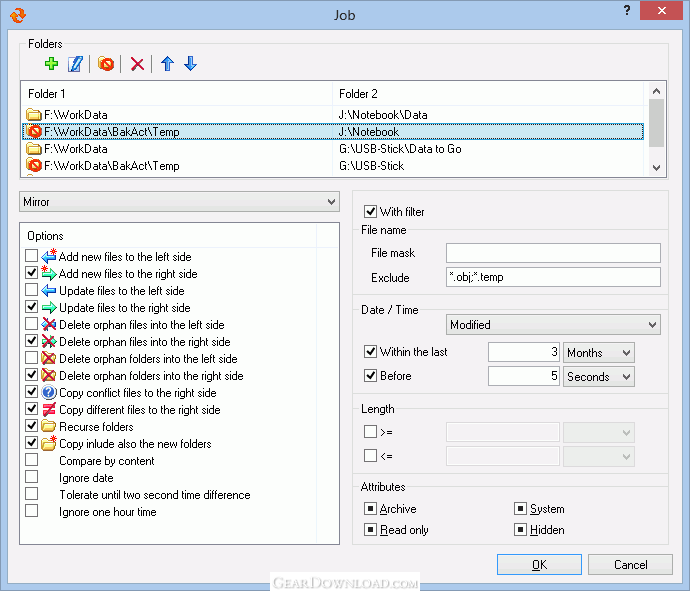Click the update-files-left blue arrow icon

click(x=49, y=290)
